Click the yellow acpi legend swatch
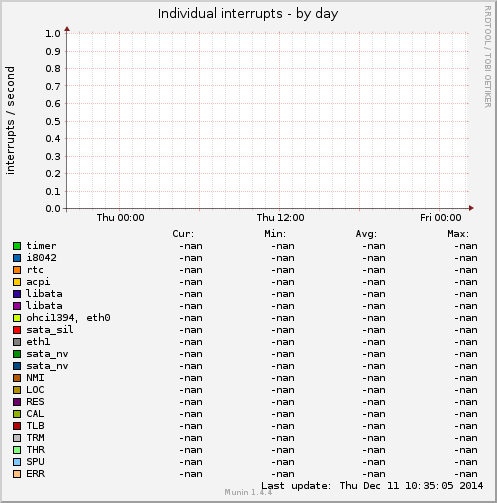 pyautogui.click(x=17, y=282)
